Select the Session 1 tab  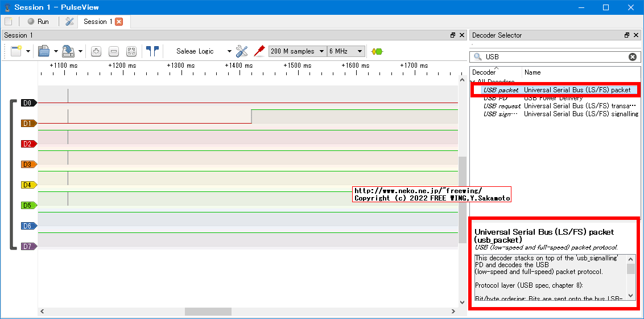tap(98, 22)
